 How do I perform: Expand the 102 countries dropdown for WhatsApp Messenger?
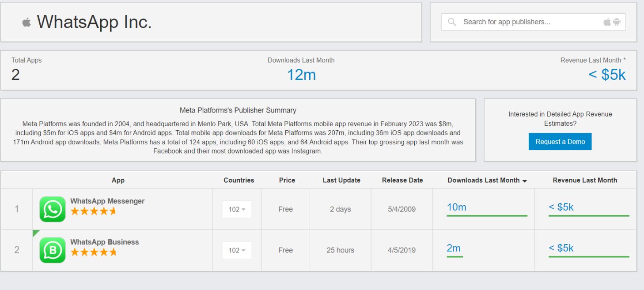(x=237, y=209)
